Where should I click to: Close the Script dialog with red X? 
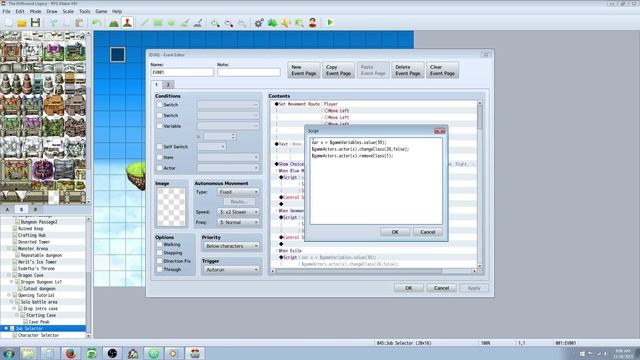(x=440, y=131)
